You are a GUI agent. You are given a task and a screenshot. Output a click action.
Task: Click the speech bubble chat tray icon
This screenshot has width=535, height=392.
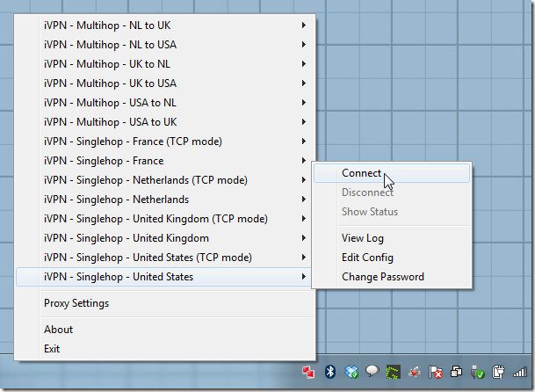click(372, 371)
